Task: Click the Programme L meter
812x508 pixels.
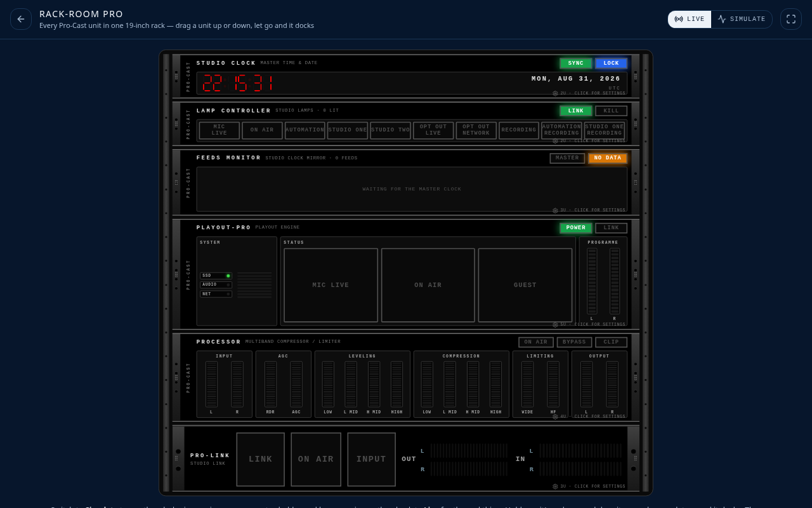Action: (592, 281)
